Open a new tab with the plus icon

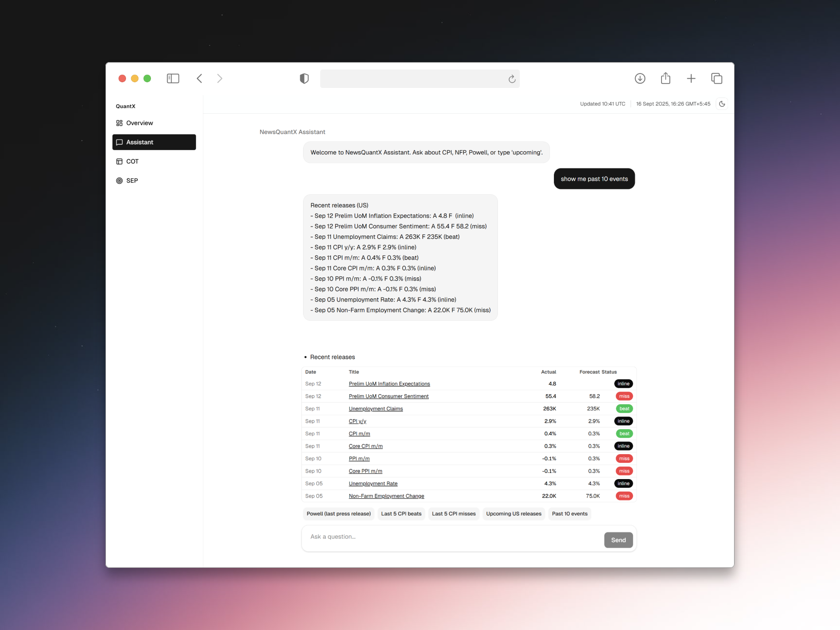point(691,78)
